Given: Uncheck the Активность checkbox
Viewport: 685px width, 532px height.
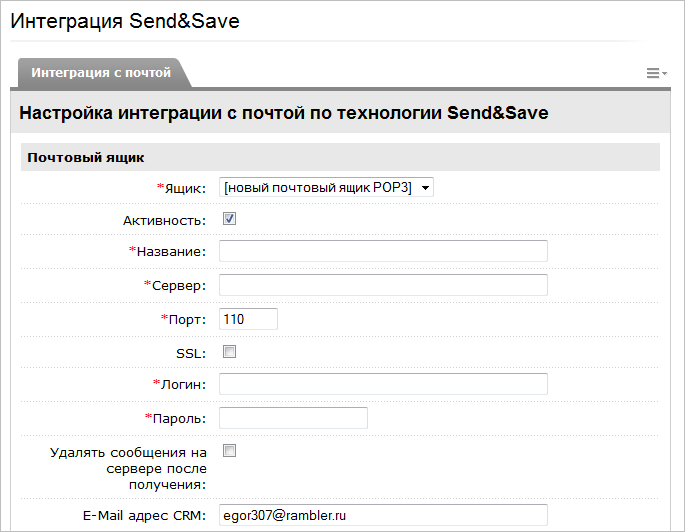Looking at the screenshot, I should tap(229, 219).
